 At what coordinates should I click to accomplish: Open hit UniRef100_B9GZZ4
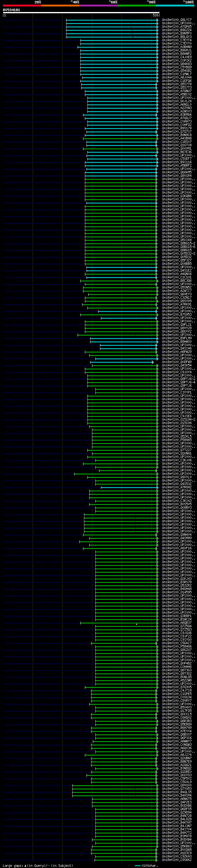pos(177,30)
